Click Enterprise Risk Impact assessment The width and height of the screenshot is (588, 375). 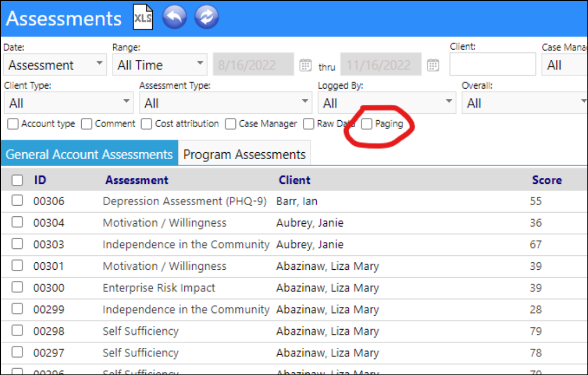pos(159,287)
